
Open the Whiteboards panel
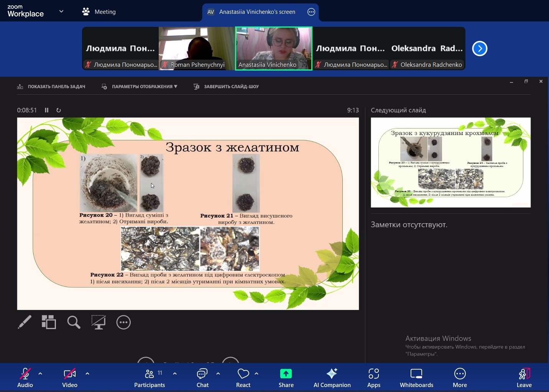[416, 378]
